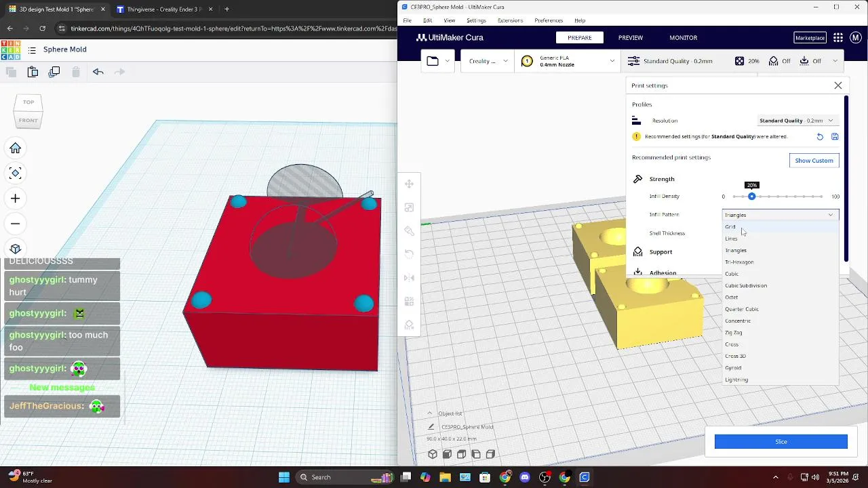The width and height of the screenshot is (868, 488).
Task: Open the Tinkercad designs list icon
Action: coord(32,50)
